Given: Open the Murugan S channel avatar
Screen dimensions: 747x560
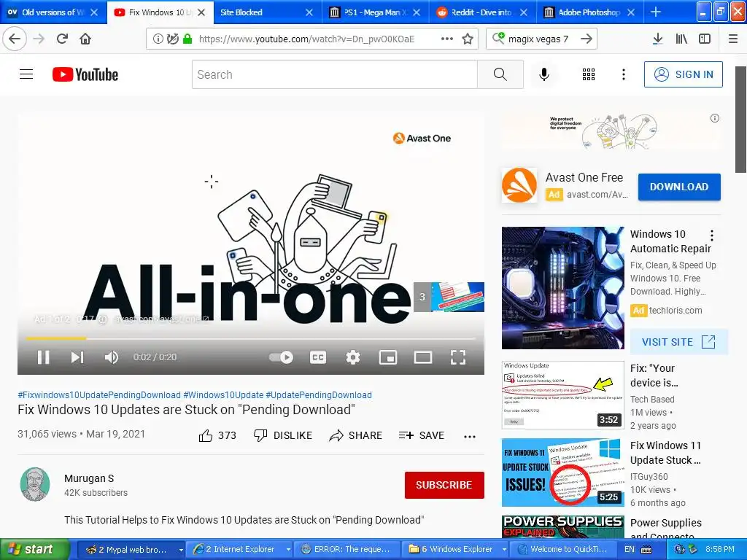Looking at the screenshot, I should point(35,484).
